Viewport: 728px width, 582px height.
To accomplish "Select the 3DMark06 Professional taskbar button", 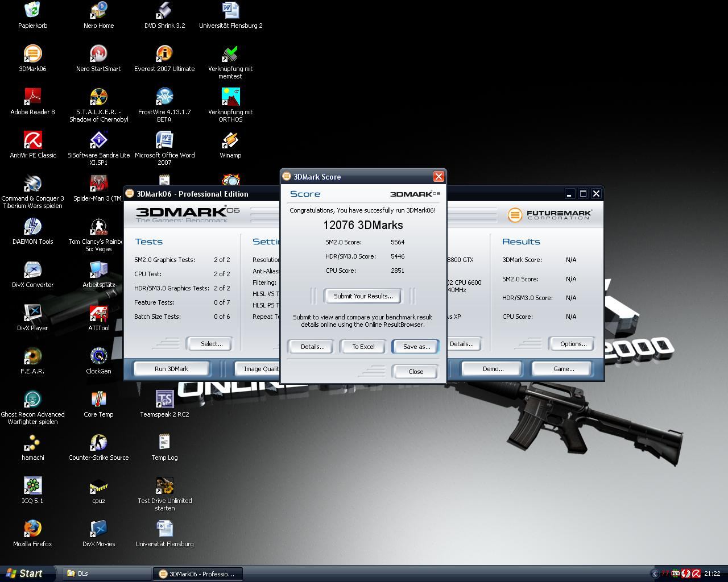I will pyautogui.click(x=197, y=573).
